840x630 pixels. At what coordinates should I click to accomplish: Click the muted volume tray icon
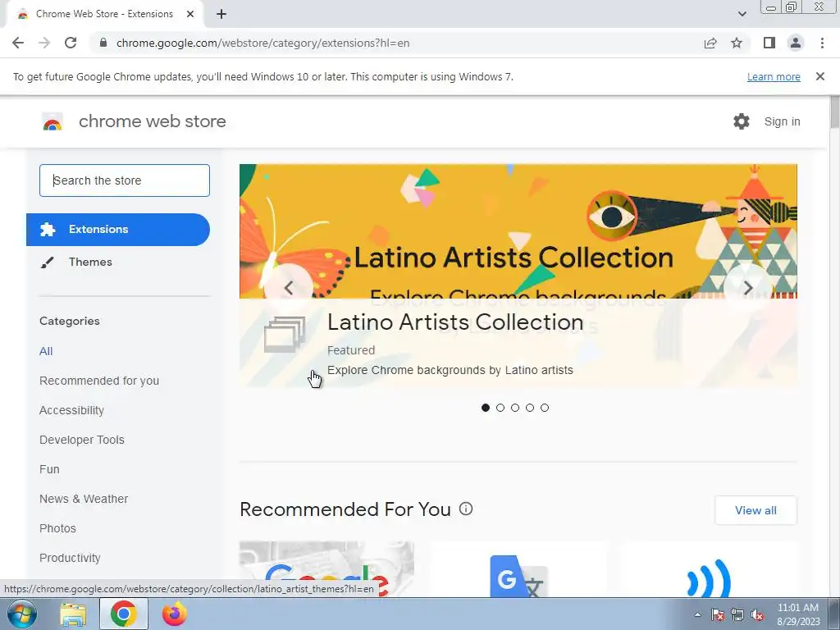pos(757,615)
